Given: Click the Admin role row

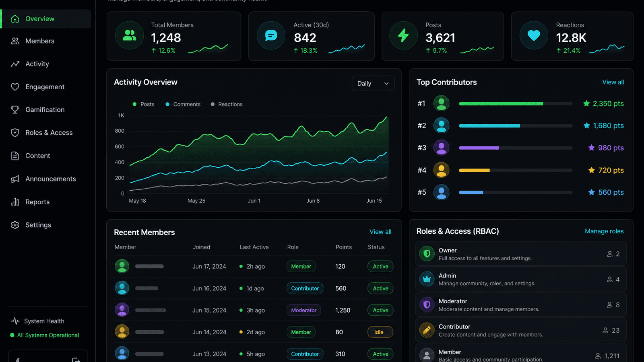Looking at the screenshot, I should tap(521, 279).
